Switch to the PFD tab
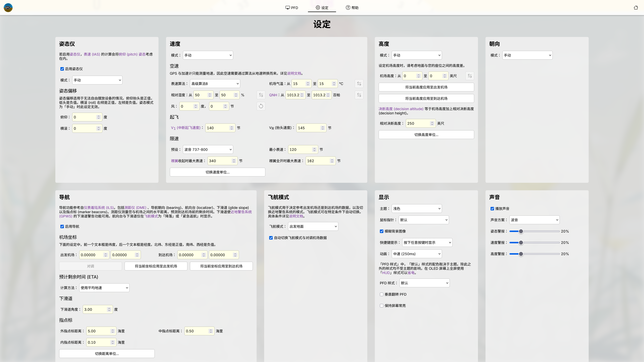This screenshot has height=362, width=644. click(292, 8)
